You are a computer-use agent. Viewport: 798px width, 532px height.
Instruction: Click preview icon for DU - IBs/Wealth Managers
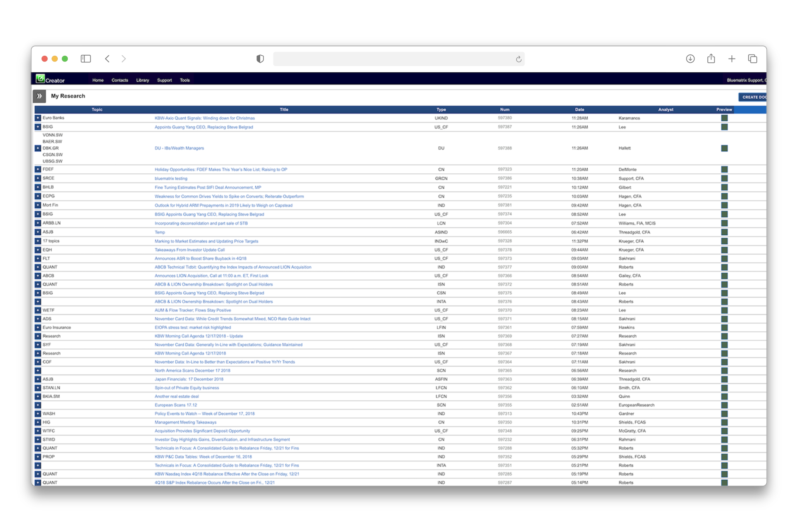(x=724, y=148)
